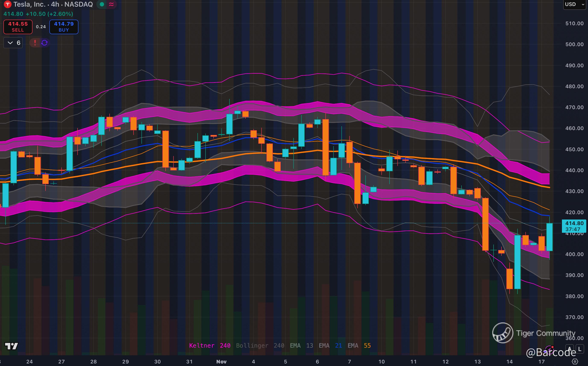The height and width of the screenshot is (366, 588).
Task: Click the purple refresh arrows icon
Action: (x=45, y=43)
